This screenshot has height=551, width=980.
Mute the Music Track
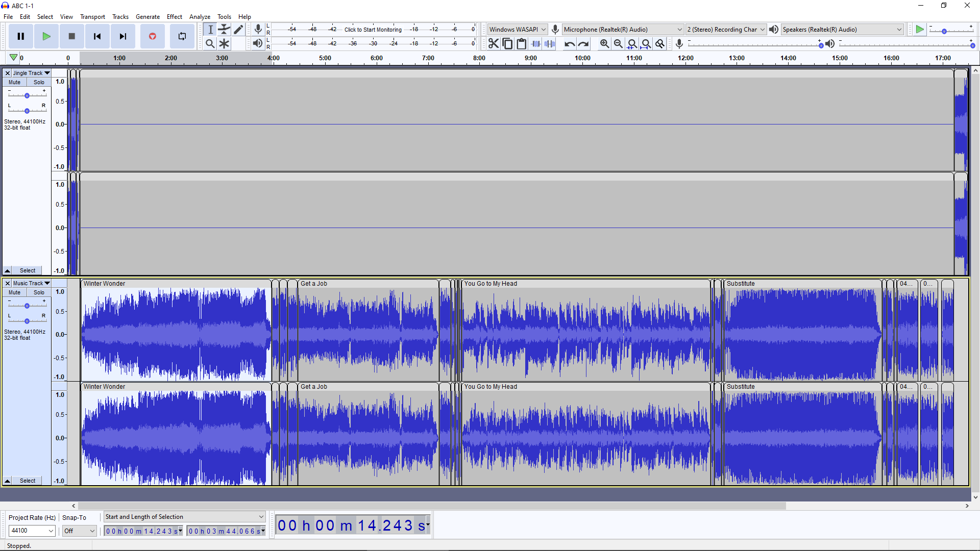[x=14, y=292]
